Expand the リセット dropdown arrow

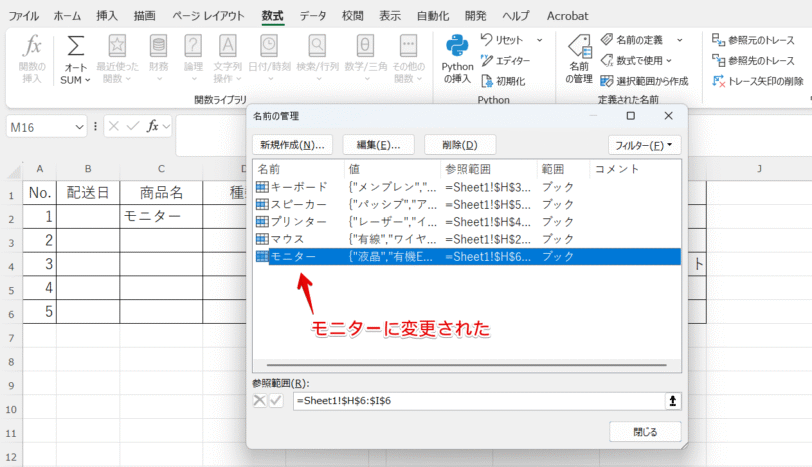click(539, 40)
